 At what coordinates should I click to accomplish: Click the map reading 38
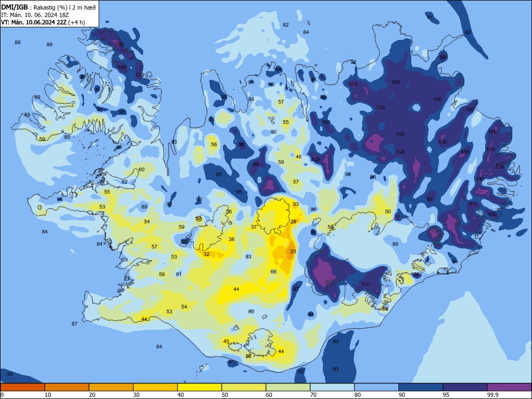pyautogui.click(x=231, y=239)
